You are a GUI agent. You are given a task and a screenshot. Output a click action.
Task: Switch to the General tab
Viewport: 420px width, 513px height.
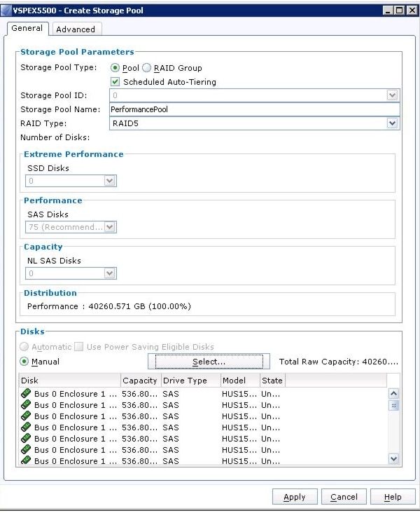tap(27, 28)
